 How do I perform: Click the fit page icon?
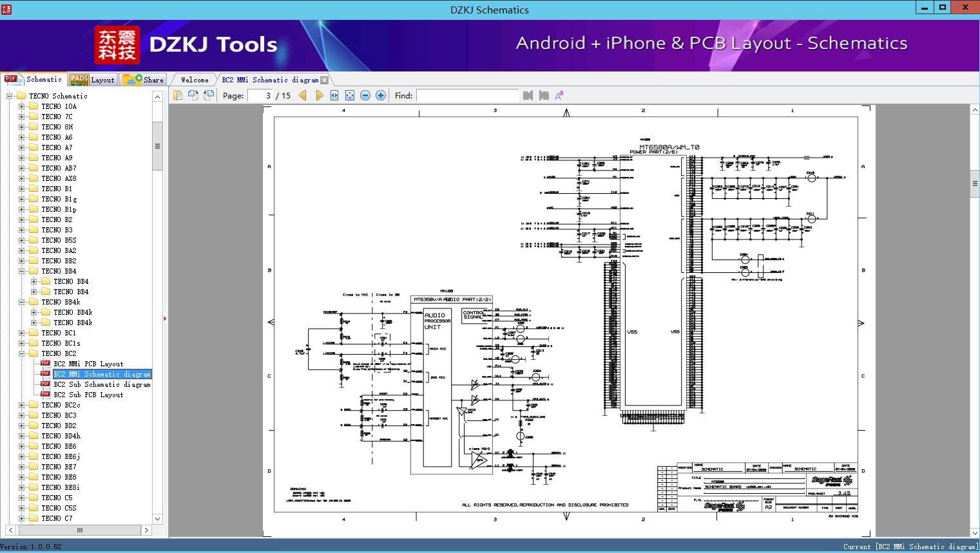tap(350, 95)
